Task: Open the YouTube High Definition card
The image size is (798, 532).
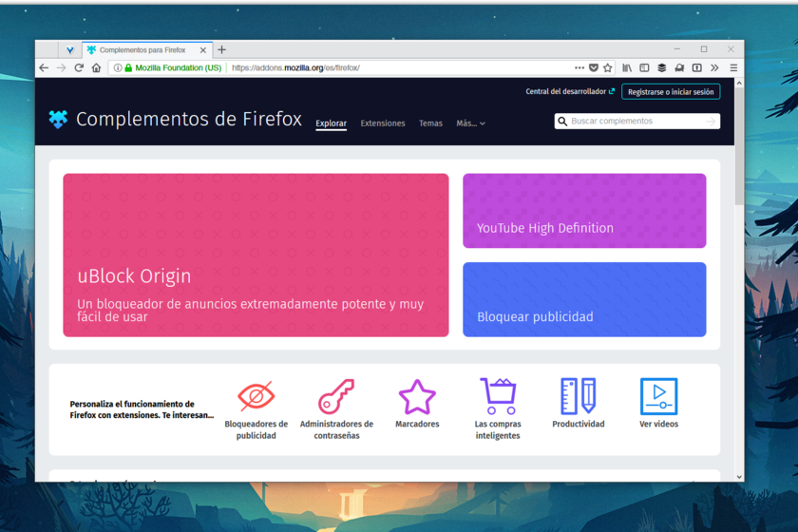Action: 584,211
